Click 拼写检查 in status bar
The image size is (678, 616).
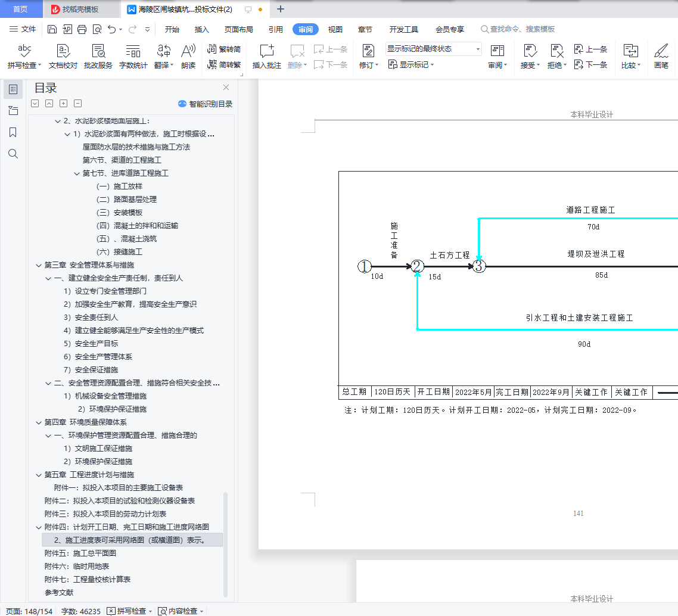(130, 611)
